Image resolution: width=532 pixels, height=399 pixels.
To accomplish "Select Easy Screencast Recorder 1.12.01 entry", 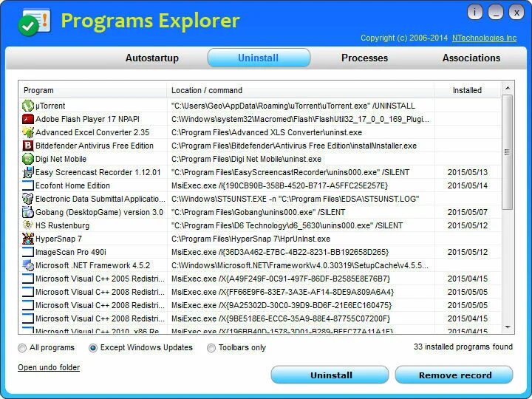I will pos(98,172).
